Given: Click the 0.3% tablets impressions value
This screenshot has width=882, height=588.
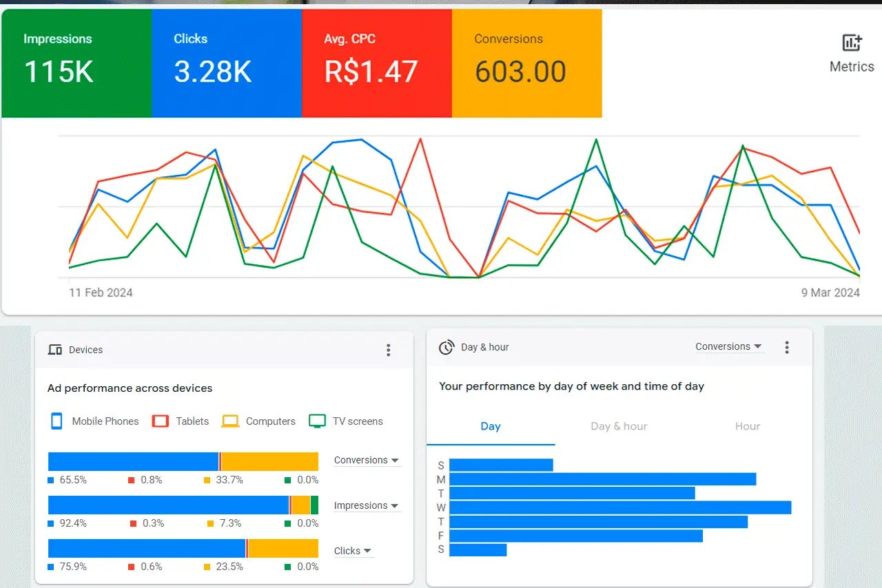Looking at the screenshot, I should pos(154,523).
